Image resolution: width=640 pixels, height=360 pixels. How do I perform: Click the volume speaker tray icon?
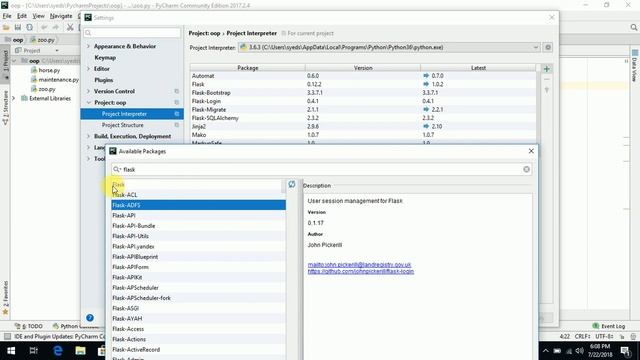tap(579, 351)
